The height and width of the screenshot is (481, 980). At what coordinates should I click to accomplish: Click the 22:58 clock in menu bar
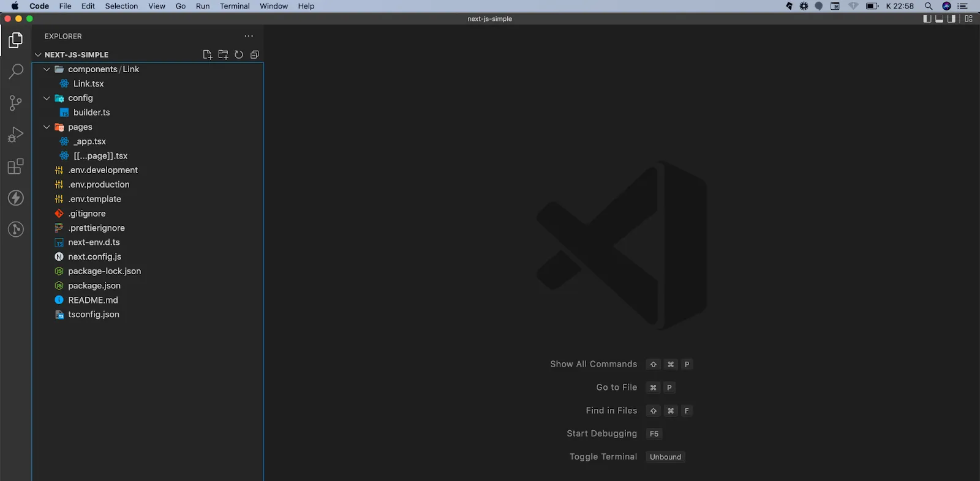(x=900, y=6)
